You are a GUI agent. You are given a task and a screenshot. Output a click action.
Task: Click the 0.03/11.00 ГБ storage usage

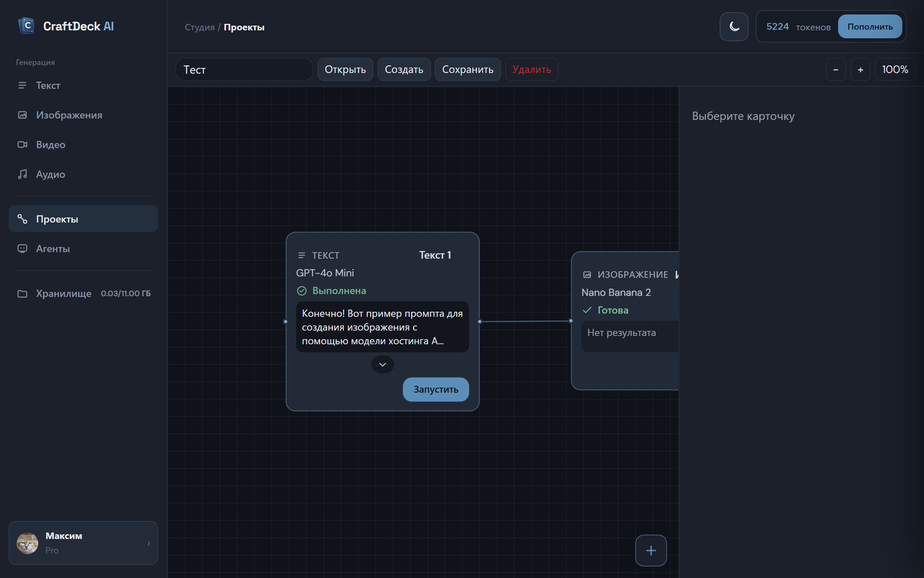click(126, 293)
